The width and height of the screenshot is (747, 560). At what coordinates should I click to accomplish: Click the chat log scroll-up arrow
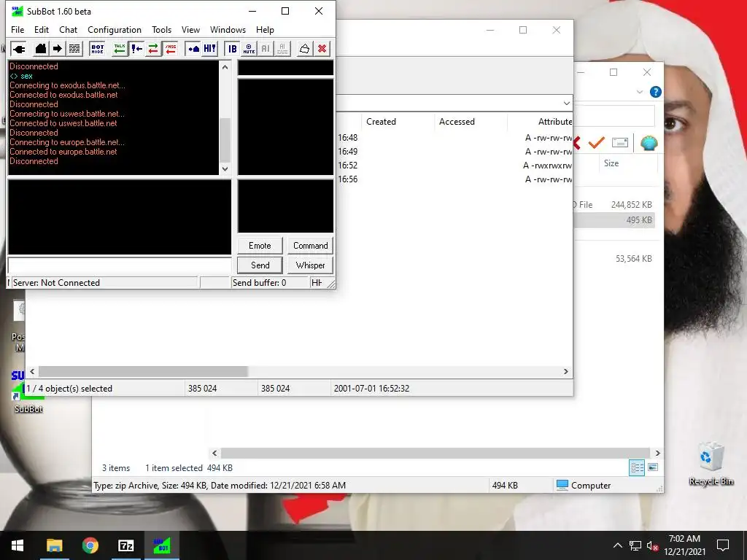[x=225, y=67]
